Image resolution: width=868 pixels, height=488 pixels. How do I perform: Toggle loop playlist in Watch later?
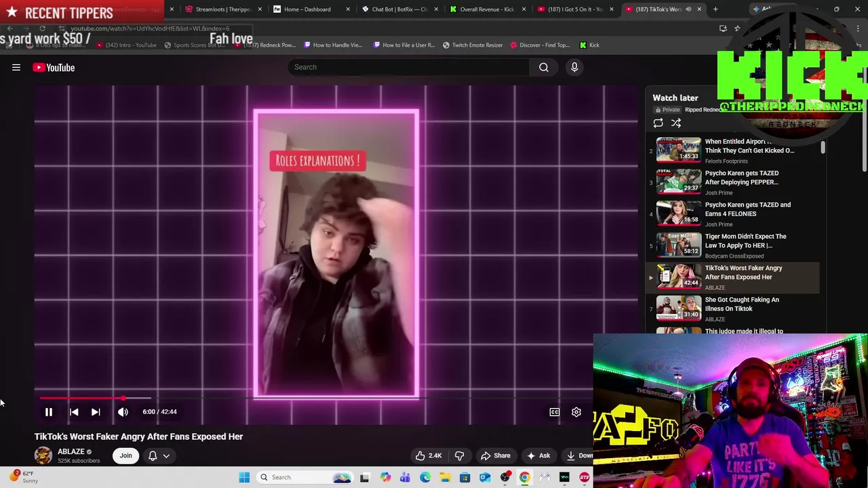pos(658,123)
